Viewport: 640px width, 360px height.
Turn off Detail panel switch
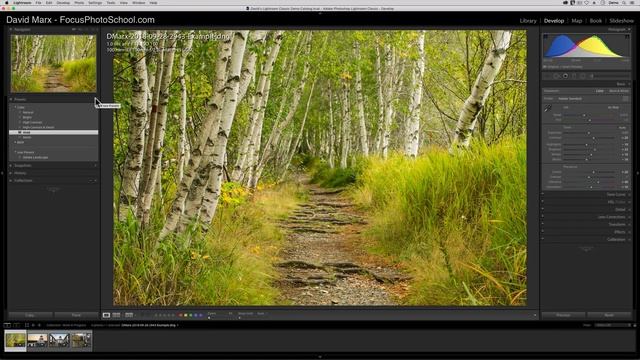(542, 209)
